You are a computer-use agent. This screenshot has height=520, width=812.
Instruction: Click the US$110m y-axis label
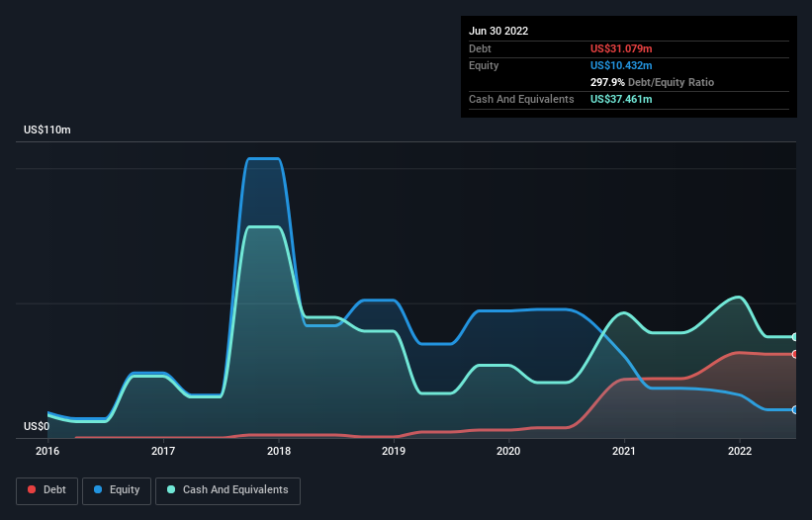pos(47,130)
